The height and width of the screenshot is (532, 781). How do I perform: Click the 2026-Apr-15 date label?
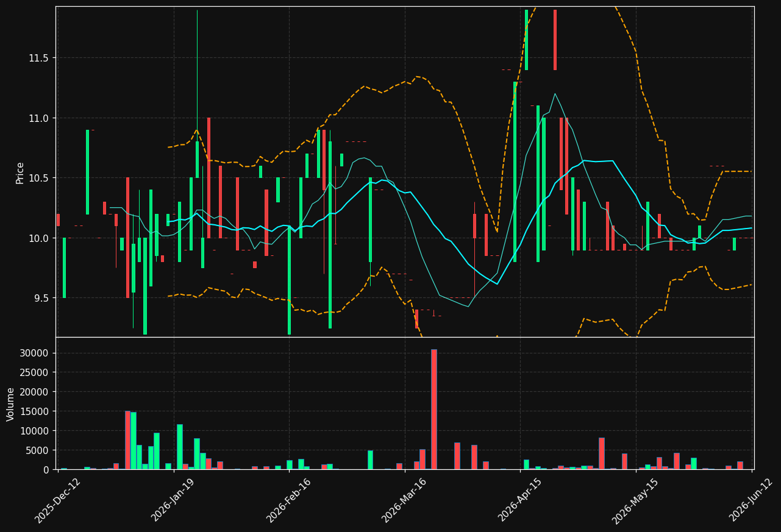[520, 500]
